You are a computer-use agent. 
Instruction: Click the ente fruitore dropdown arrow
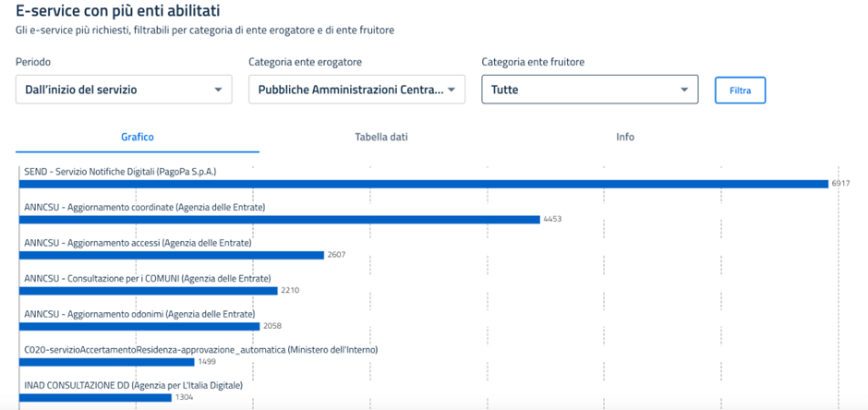tap(684, 90)
